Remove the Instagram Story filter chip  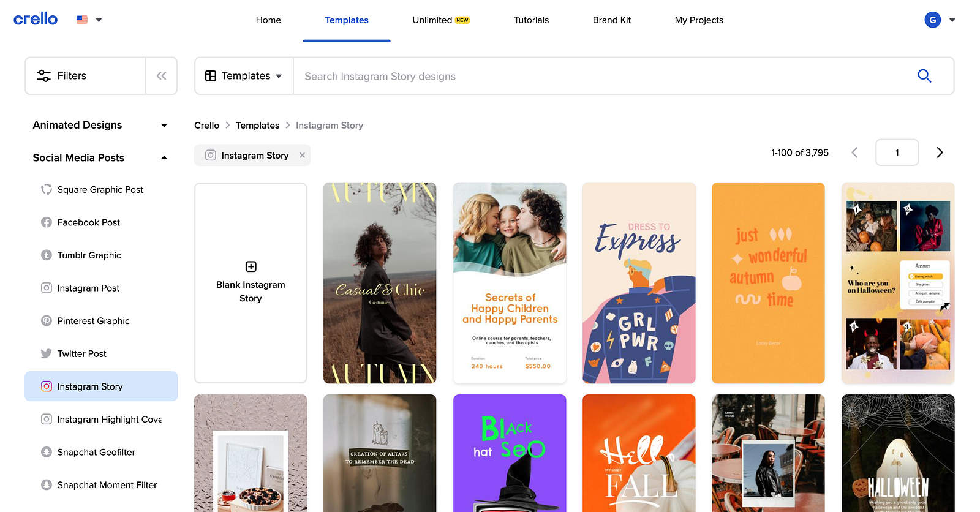302,156
